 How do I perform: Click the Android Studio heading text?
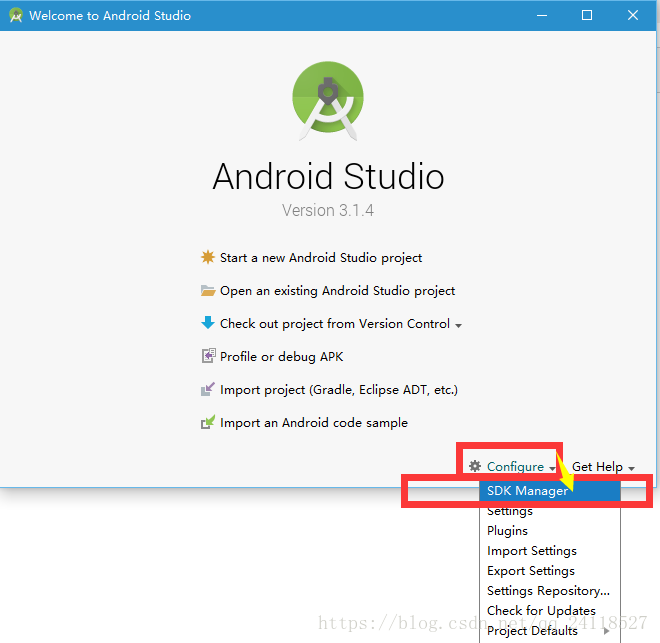(328, 176)
